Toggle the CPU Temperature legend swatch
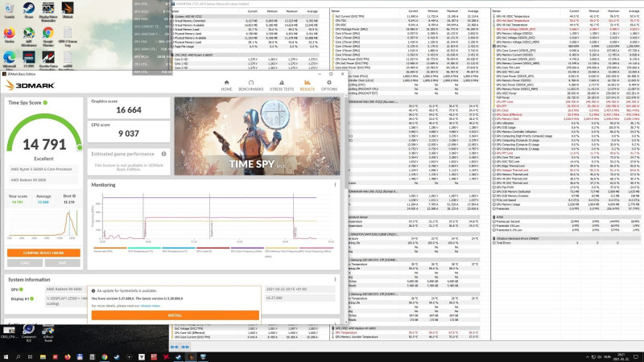The image size is (644, 362). point(144,248)
